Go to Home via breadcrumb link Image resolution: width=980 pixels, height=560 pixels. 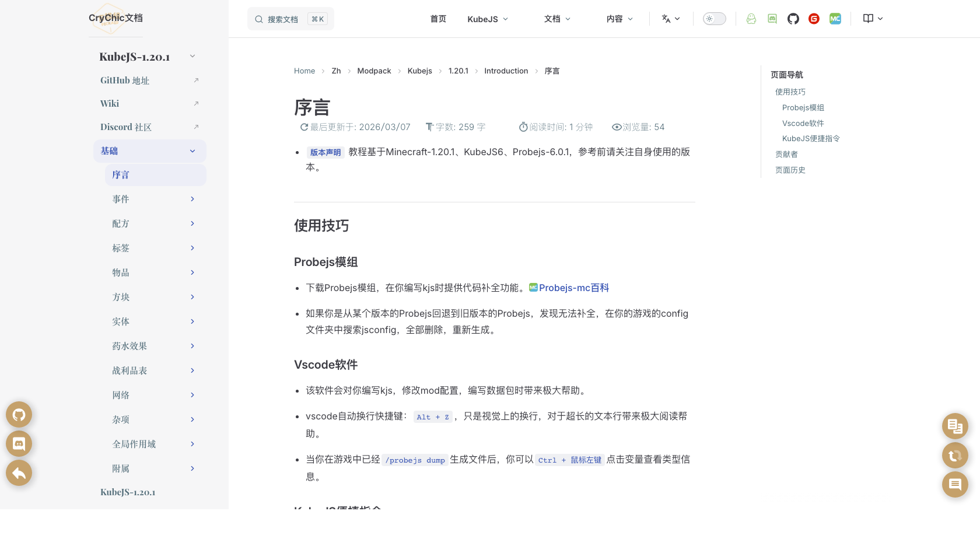pos(304,71)
